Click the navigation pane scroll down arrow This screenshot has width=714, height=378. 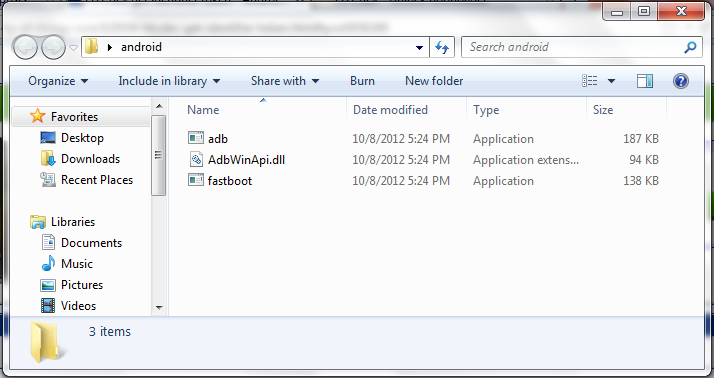[x=159, y=308]
